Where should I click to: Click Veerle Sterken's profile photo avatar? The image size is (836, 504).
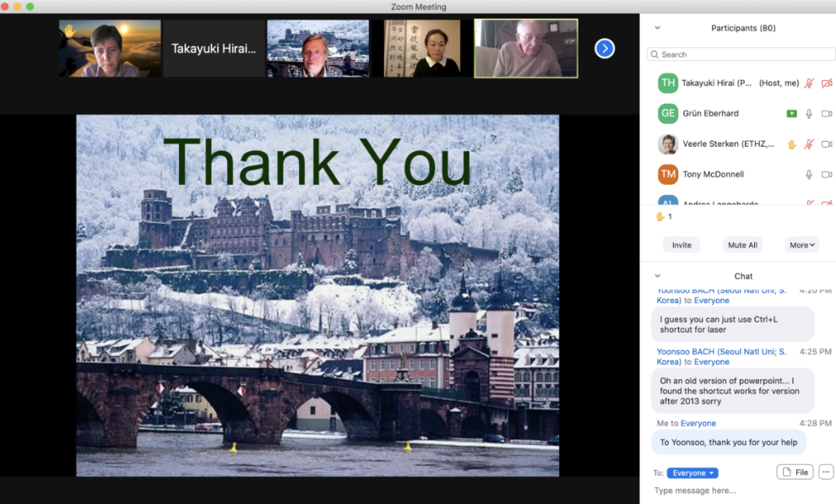coord(668,144)
